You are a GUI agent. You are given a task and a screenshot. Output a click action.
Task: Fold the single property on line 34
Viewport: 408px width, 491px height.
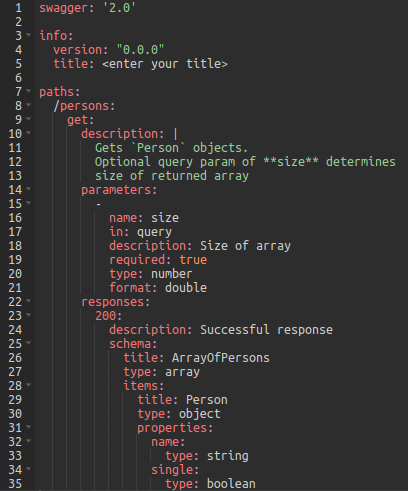coord(29,469)
